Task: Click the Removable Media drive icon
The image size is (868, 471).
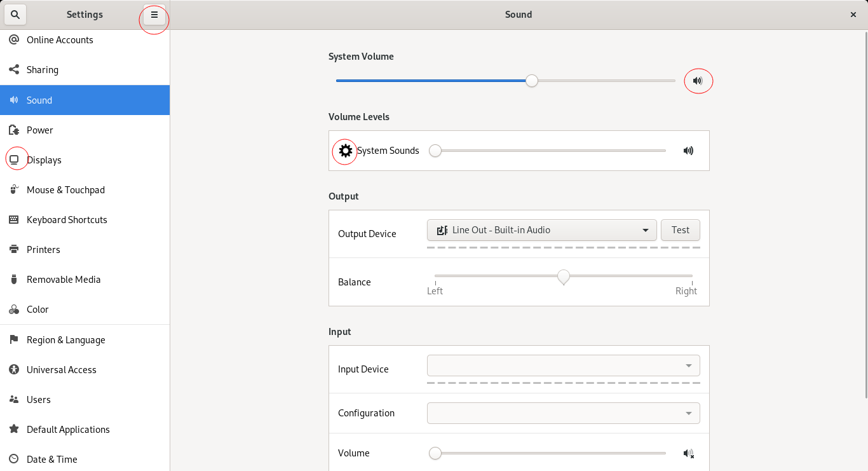Action: click(x=14, y=280)
